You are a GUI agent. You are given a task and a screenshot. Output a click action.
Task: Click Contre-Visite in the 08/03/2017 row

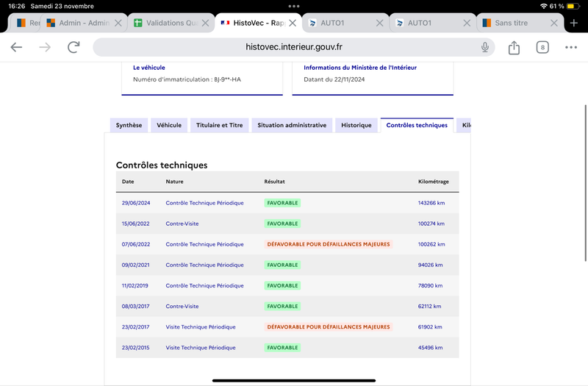pyautogui.click(x=182, y=306)
